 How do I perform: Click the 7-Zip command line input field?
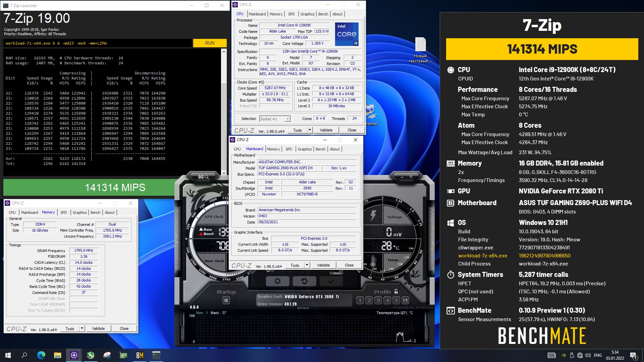pos(98,43)
